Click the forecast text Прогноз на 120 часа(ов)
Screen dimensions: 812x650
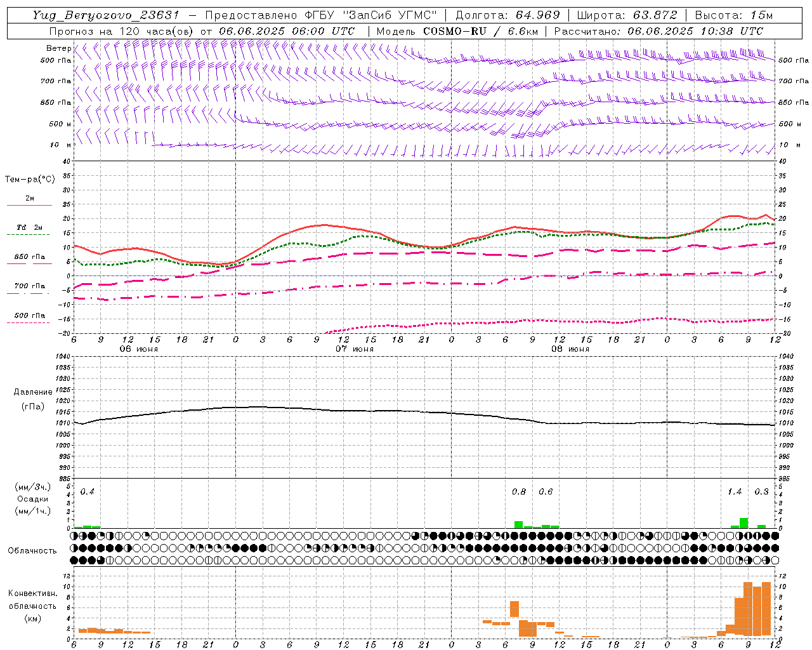click(121, 31)
